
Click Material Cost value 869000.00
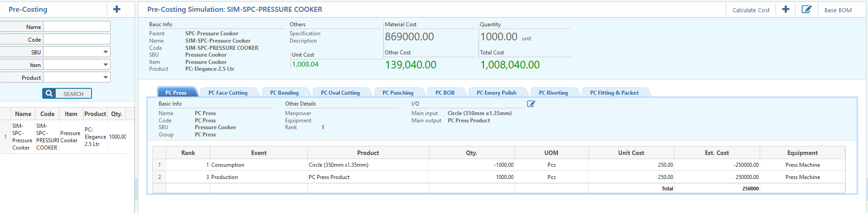[x=409, y=37]
